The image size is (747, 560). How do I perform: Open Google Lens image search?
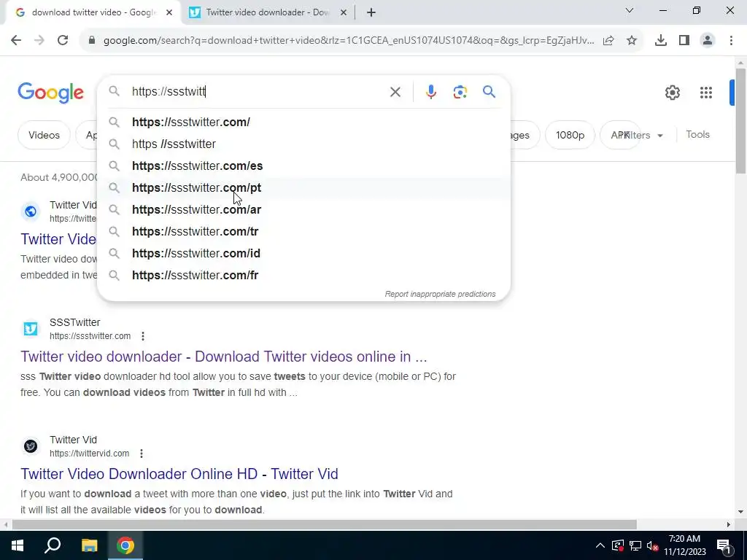coord(460,92)
